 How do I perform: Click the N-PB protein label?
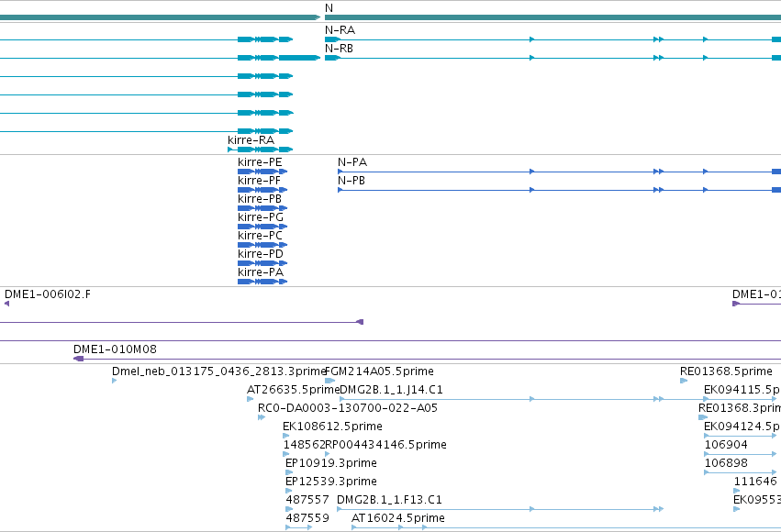351,181
